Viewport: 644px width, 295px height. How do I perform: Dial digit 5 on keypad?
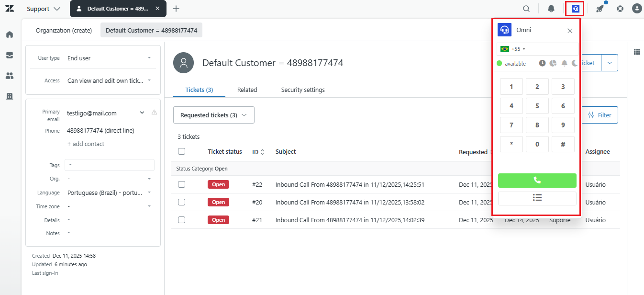pos(537,106)
